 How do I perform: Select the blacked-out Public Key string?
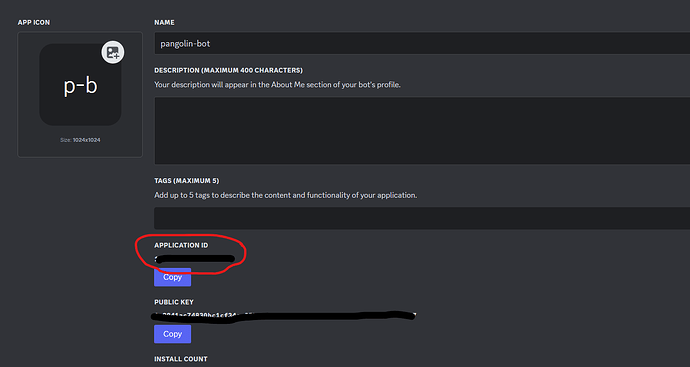[284, 316]
